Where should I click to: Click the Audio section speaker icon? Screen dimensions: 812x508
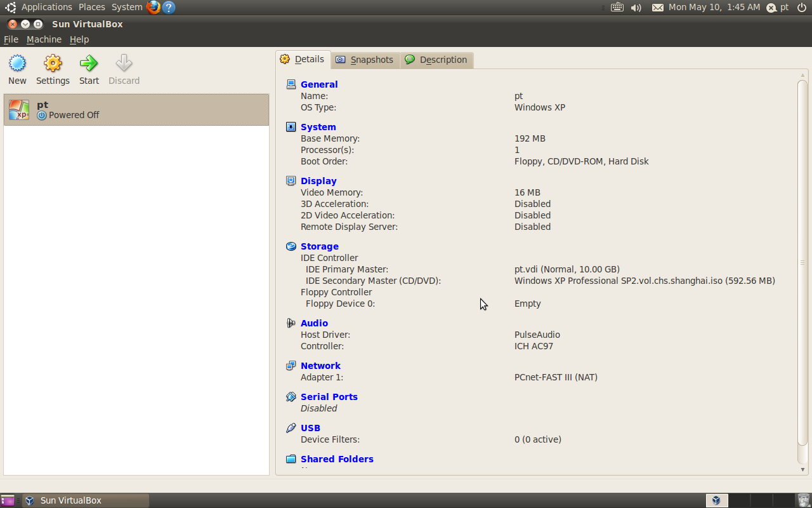(291, 323)
